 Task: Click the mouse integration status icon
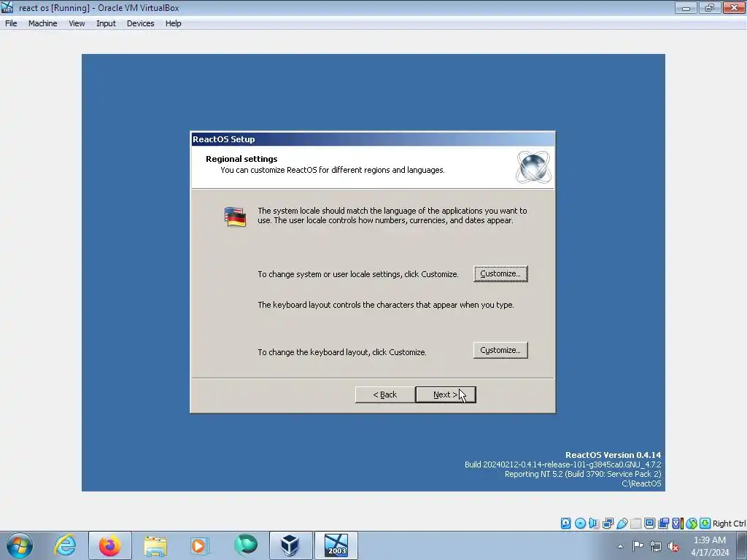(x=692, y=524)
